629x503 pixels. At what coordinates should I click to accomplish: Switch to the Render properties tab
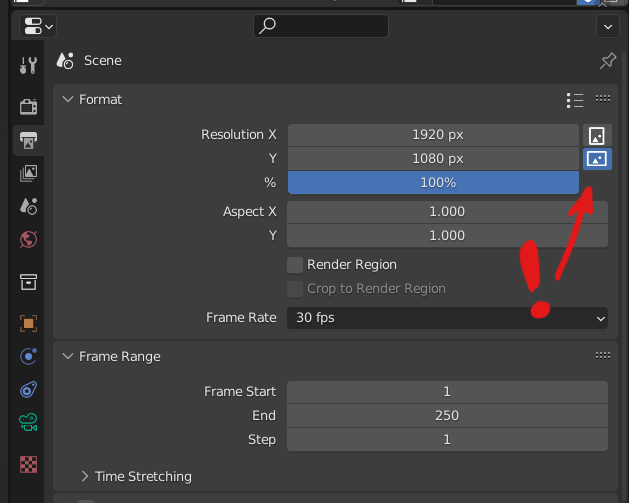click(x=28, y=106)
